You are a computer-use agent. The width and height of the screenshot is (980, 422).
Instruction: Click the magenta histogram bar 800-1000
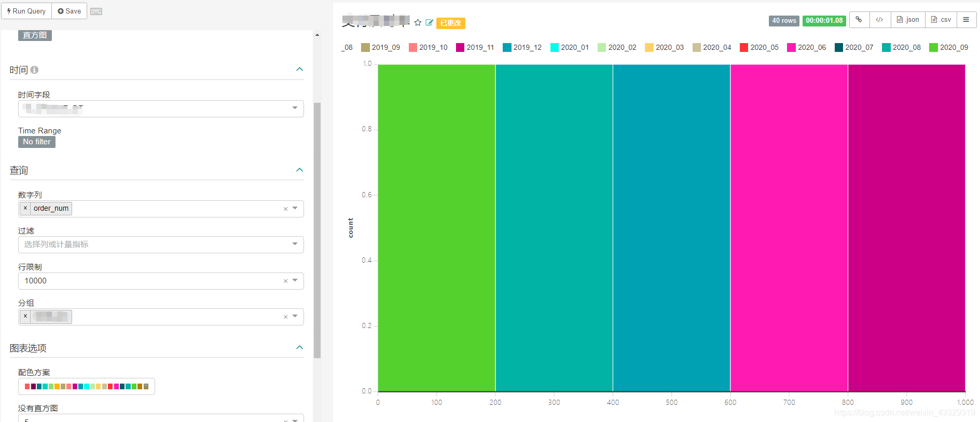906,228
